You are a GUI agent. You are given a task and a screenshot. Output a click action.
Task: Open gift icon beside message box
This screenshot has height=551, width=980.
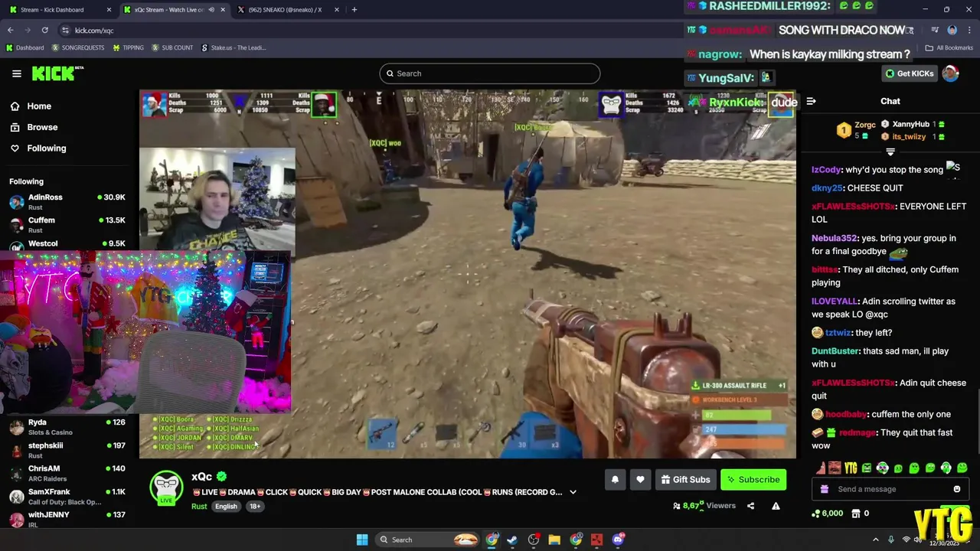[x=824, y=489]
